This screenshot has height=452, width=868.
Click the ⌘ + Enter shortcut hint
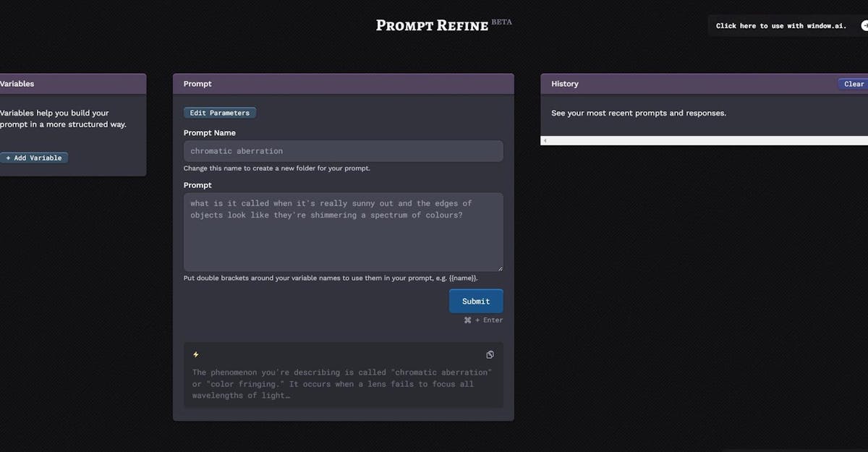pyautogui.click(x=483, y=320)
